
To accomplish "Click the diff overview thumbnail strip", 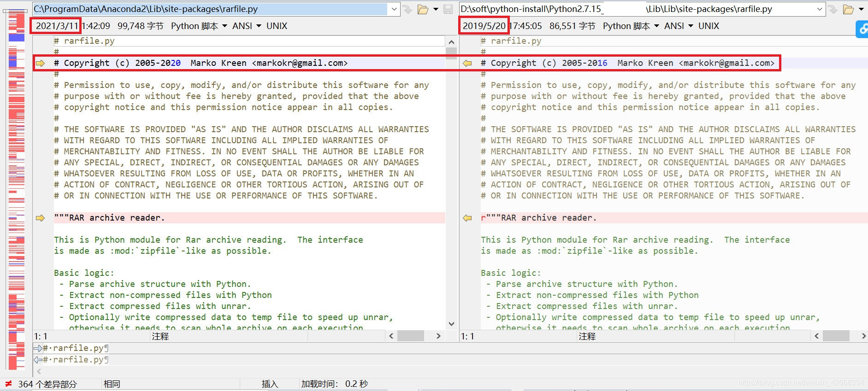I will 17,189.
